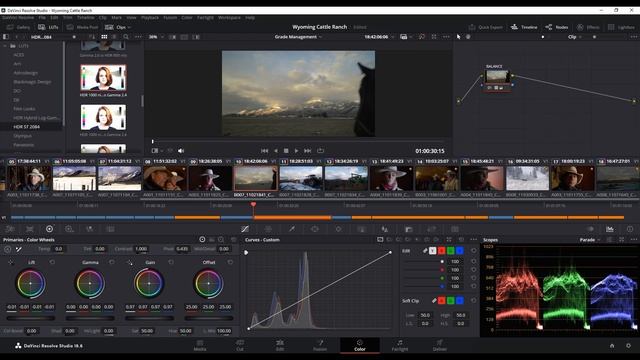The width and height of the screenshot is (640, 360).
Task: Switch to the Fusion page tab
Action: [320, 345]
